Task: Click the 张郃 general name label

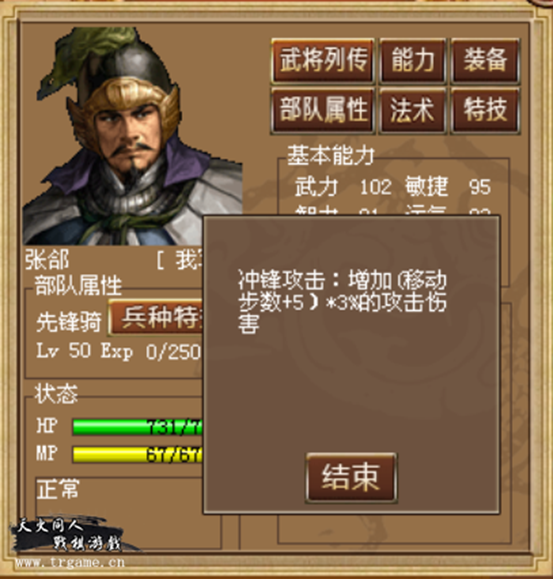Action: [47, 260]
